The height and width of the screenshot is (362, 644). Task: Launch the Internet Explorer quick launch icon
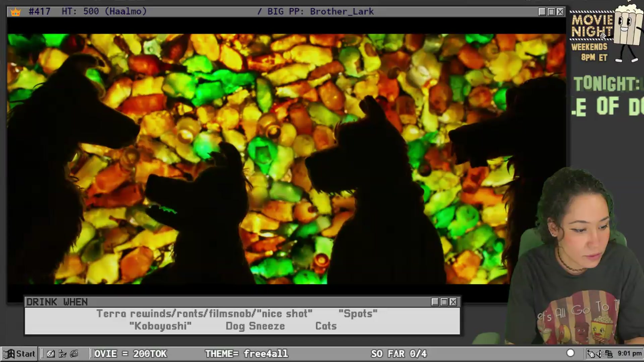[x=74, y=354]
